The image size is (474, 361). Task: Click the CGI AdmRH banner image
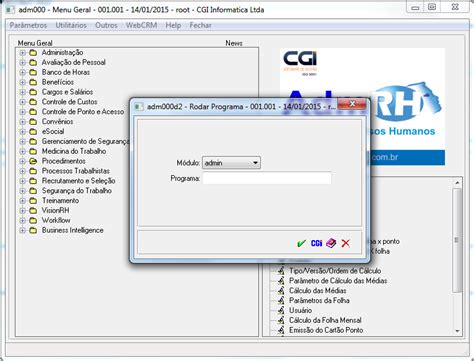pyautogui.click(x=362, y=107)
